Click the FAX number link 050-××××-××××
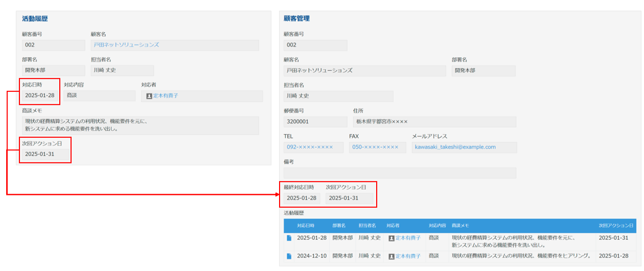 click(375, 147)
